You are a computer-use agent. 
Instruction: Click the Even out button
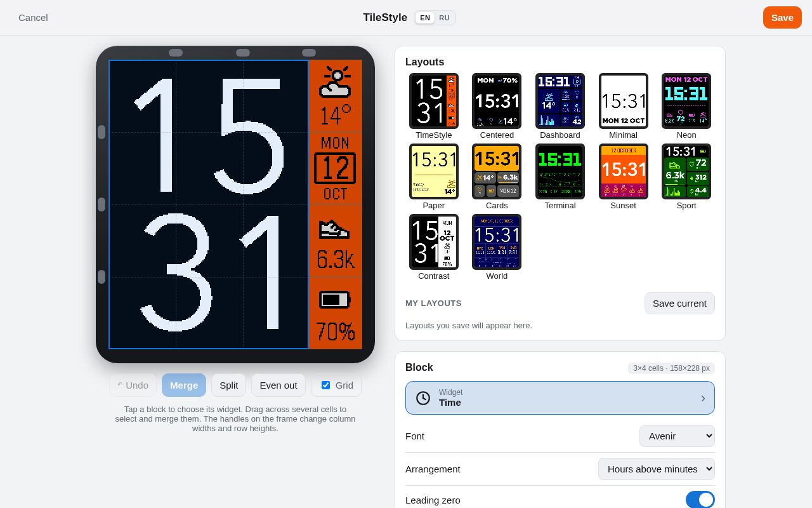(x=278, y=385)
